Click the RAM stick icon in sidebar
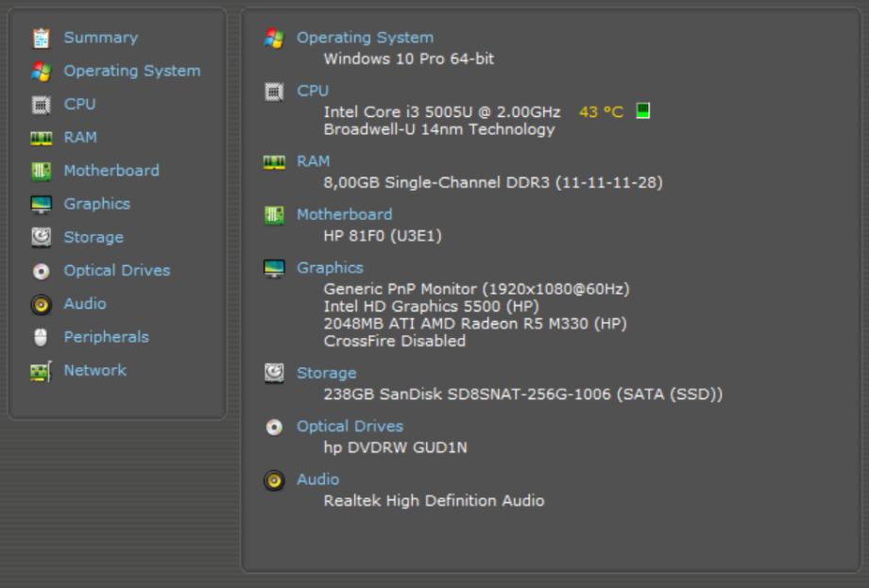The height and width of the screenshot is (588, 869). click(41, 138)
